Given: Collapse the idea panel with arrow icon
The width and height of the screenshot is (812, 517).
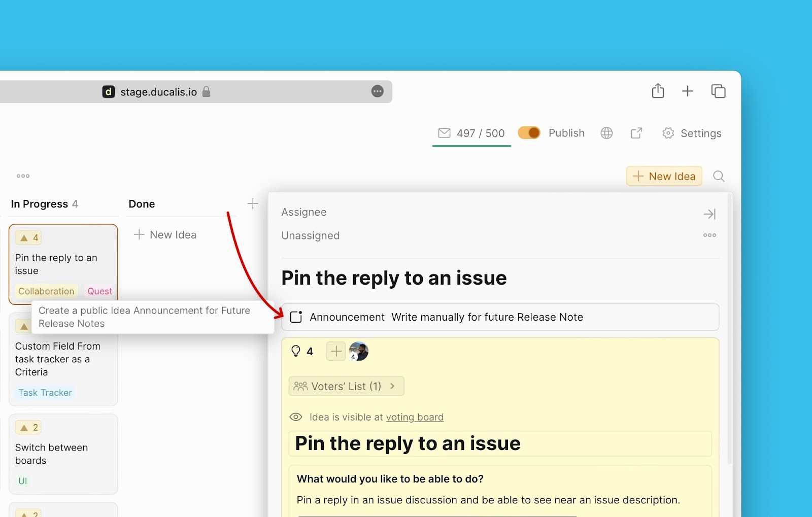Looking at the screenshot, I should (x=709, y=214).
